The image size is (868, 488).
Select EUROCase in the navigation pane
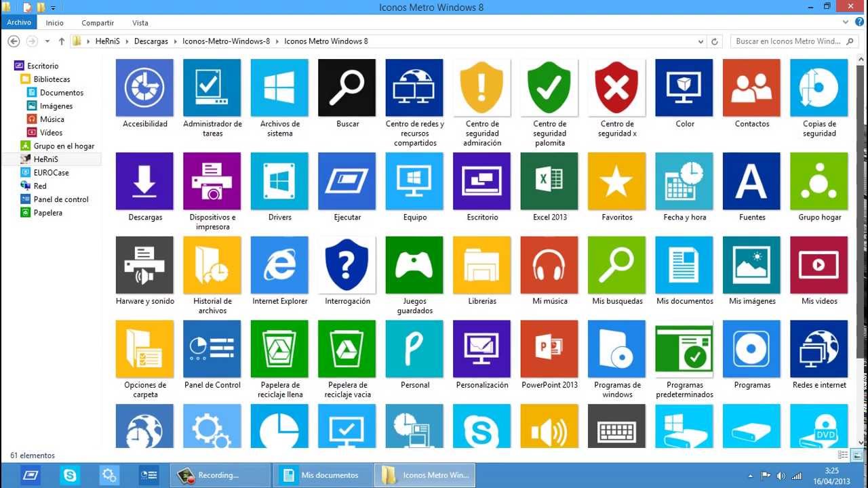click(52, 173)
